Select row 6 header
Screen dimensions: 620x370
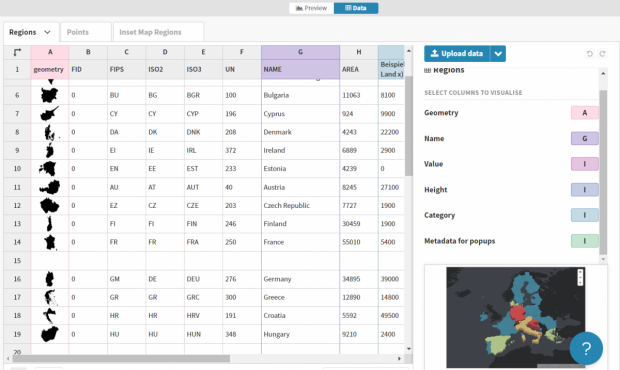17,95
